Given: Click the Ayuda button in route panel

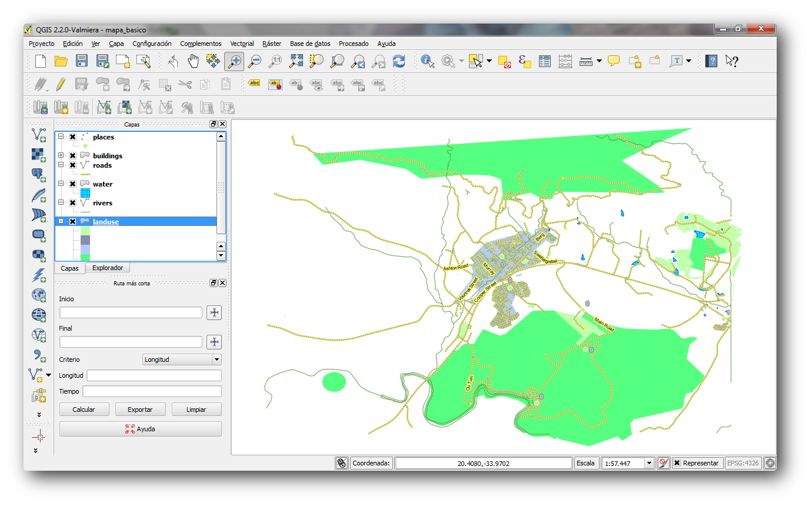Looking at the screenshot, I should point(141,429).
